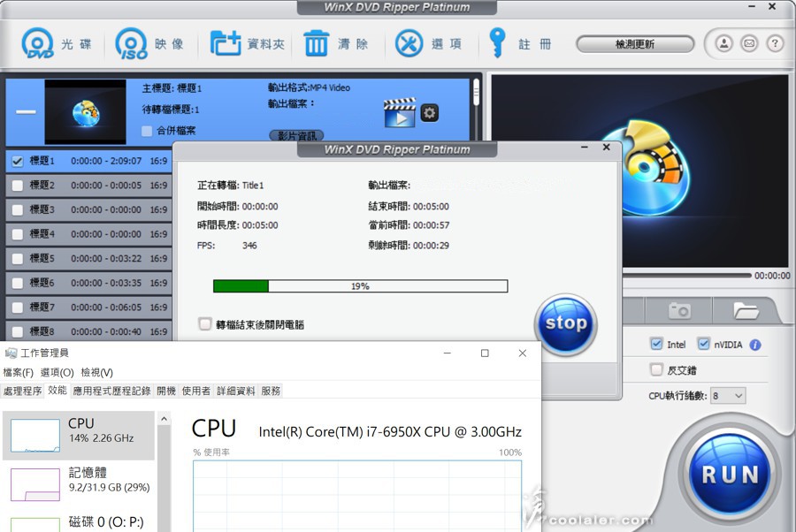Collapse the title entry with the minus button
This screenshot has height=532, width=796.
tap(26, 111)
